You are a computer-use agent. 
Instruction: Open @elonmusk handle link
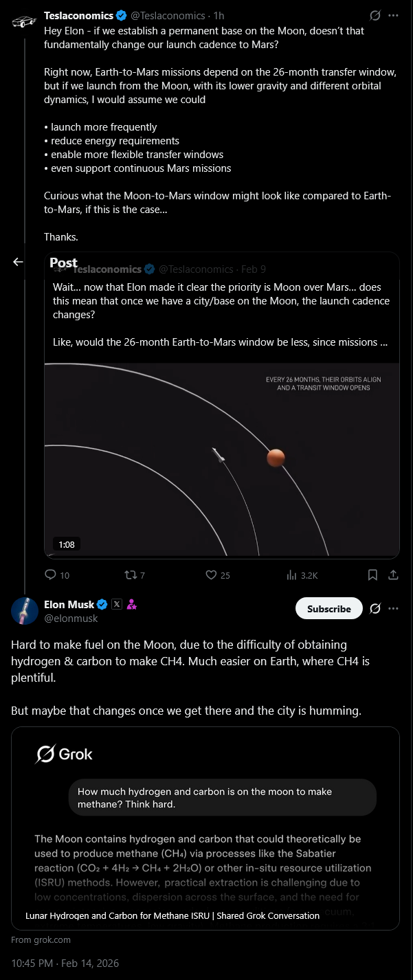coord(71,618)
